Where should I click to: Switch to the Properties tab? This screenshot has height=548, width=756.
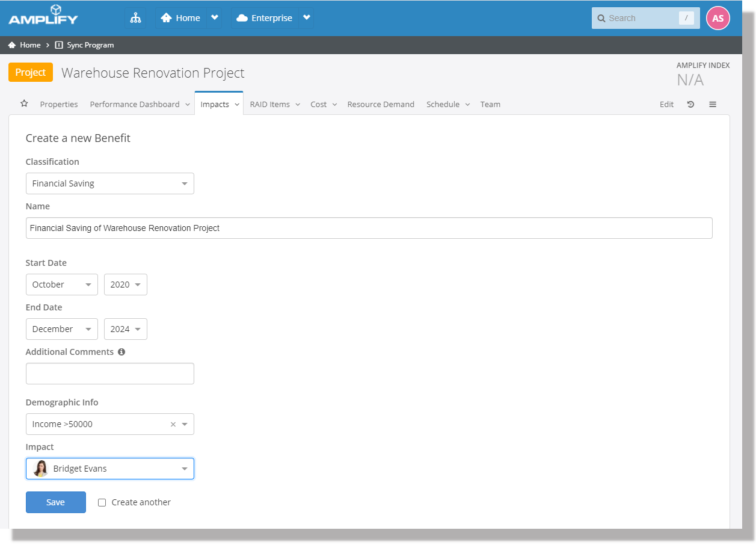(x=59, y=104)
